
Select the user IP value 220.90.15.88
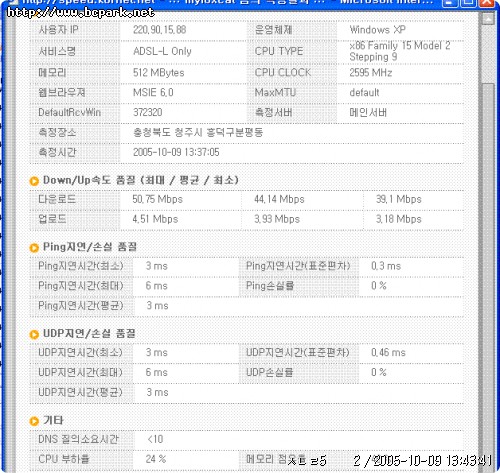pyautogui.click(x=159, y=30)
